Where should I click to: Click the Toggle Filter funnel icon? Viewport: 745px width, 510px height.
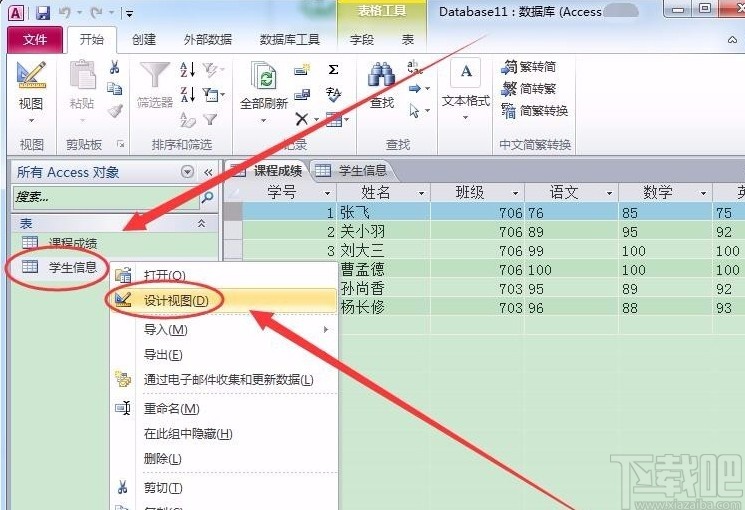pos(210,119)
